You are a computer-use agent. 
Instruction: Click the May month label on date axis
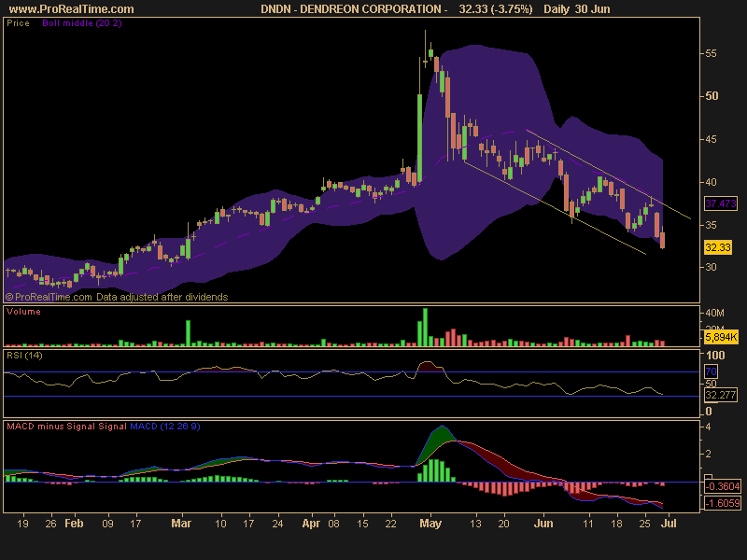coord(430,524)
